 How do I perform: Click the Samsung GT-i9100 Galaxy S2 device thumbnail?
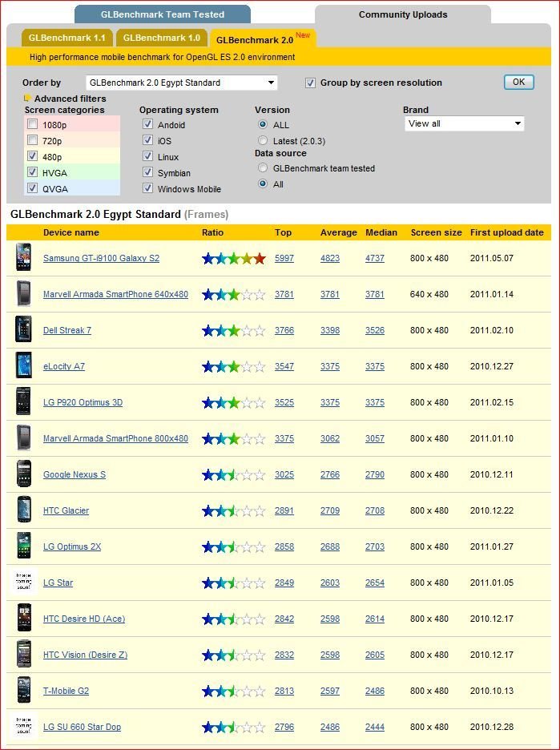(23, 257)
